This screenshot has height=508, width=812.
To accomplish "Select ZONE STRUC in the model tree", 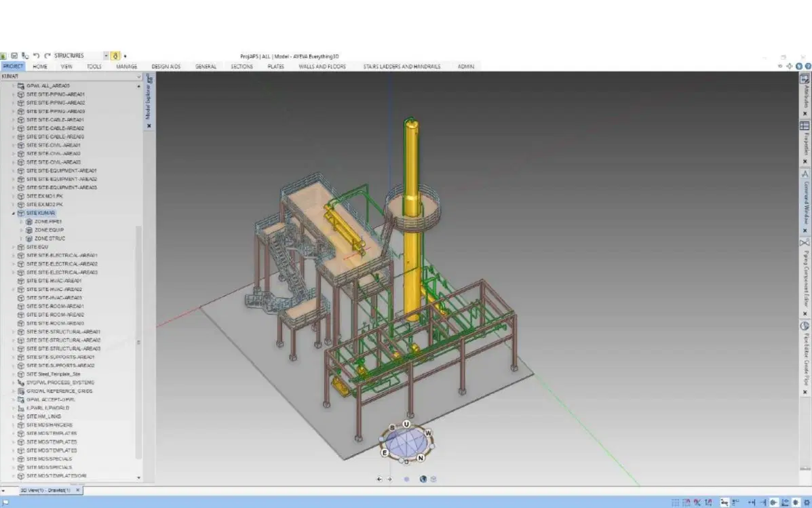I will click(x=50, y=238).
